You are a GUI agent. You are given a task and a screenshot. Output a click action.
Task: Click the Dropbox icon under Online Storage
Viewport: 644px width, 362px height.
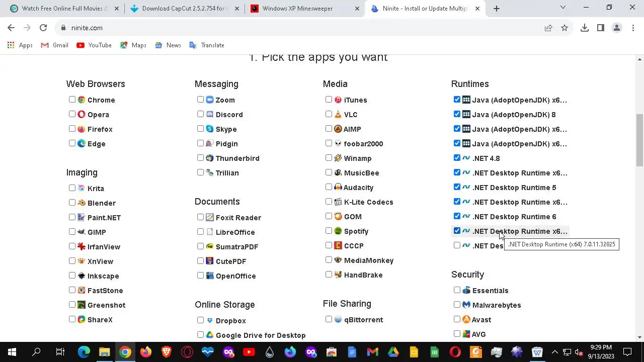pos(210,320)
